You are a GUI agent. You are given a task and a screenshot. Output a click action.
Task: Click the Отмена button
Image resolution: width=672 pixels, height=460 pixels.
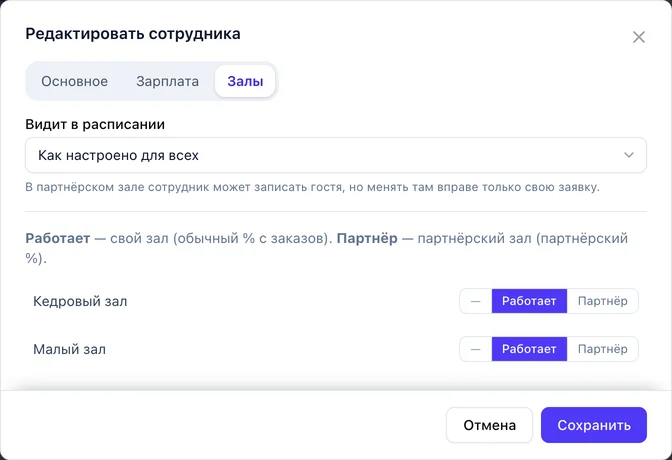point(489,425)
